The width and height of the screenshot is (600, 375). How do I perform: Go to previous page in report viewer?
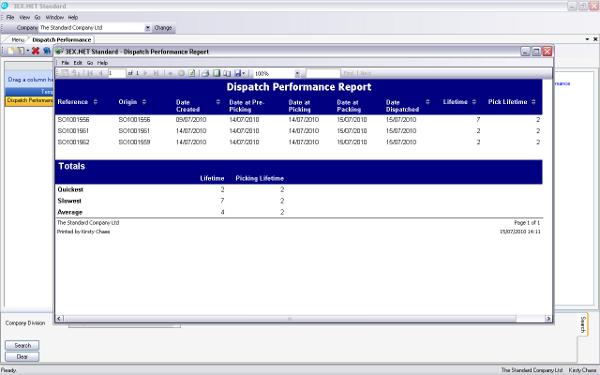(101, 73)
